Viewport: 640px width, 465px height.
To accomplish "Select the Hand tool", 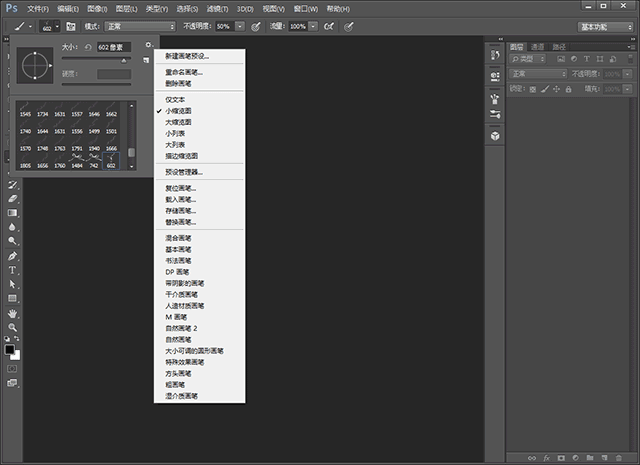I will click(12, 313).
